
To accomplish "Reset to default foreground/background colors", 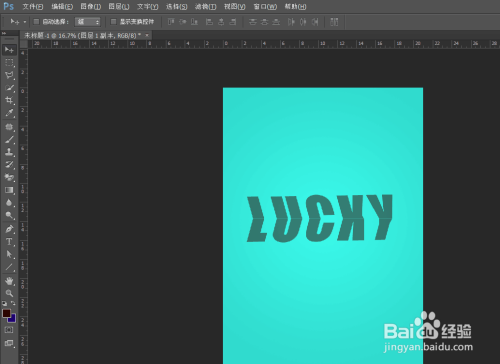I will point(4,303).
